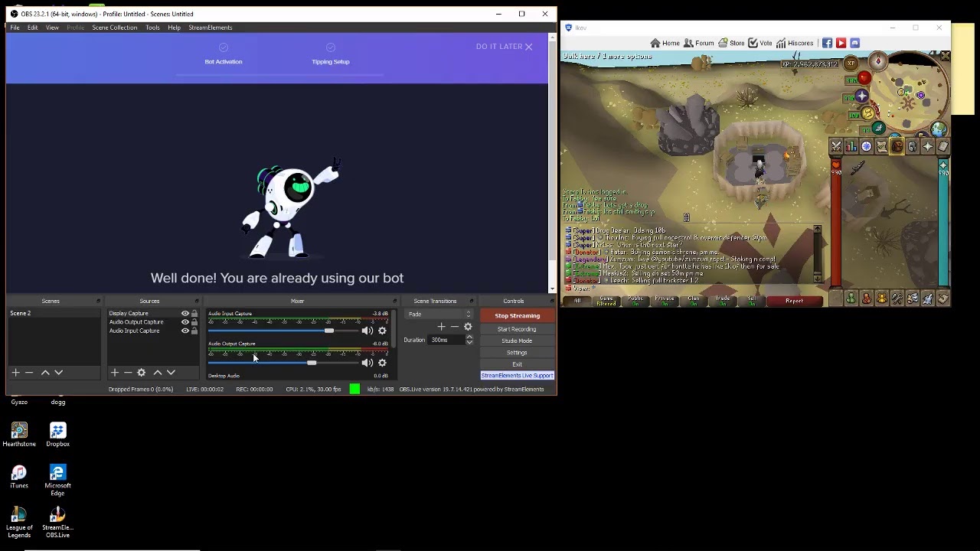Screen dimensions: 980x551
Task: Add a scene transition with plus icon
Action: (441, 327)
